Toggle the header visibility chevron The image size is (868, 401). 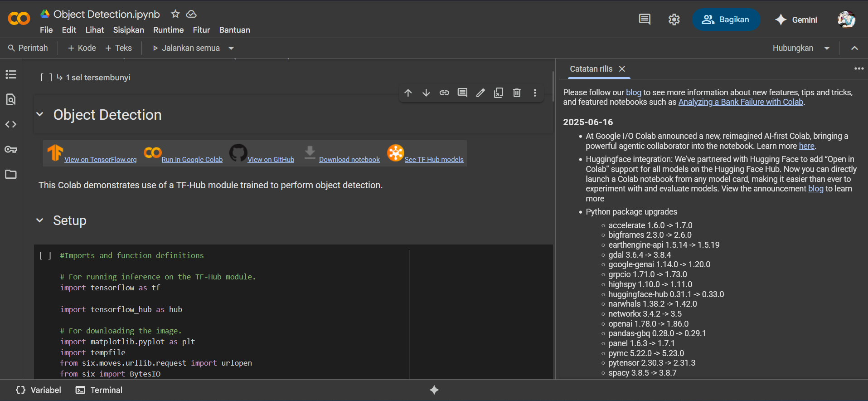tap(854, 48)
